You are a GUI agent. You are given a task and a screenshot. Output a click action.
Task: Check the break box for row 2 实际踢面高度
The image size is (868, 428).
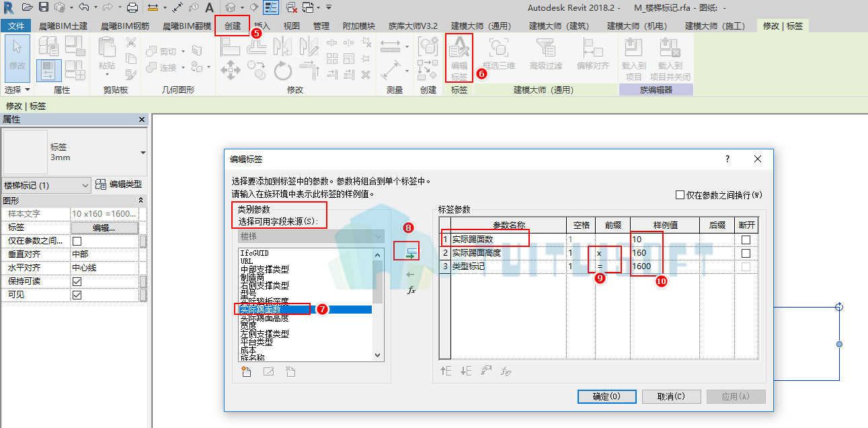point(746,253)
